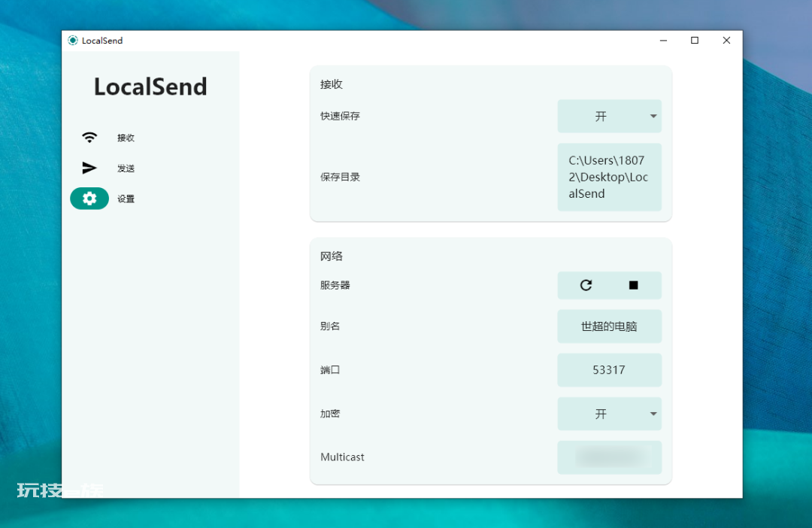
Task: Click the 端口 label
Action: [x=330, y=370]
